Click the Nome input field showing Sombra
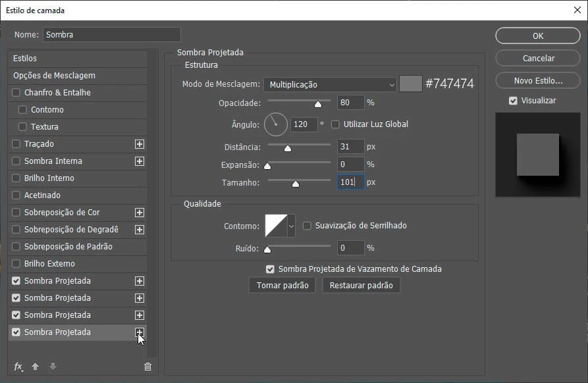Image resolution: width=588 pixels, height=383 pixels. click(111, 34)
